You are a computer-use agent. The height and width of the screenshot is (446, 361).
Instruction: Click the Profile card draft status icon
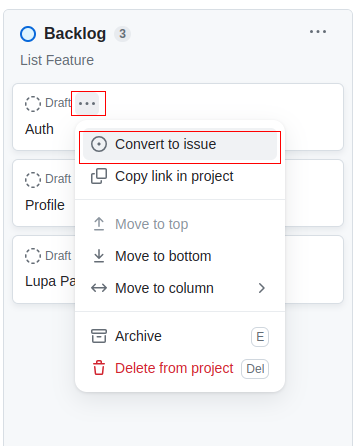33,180
